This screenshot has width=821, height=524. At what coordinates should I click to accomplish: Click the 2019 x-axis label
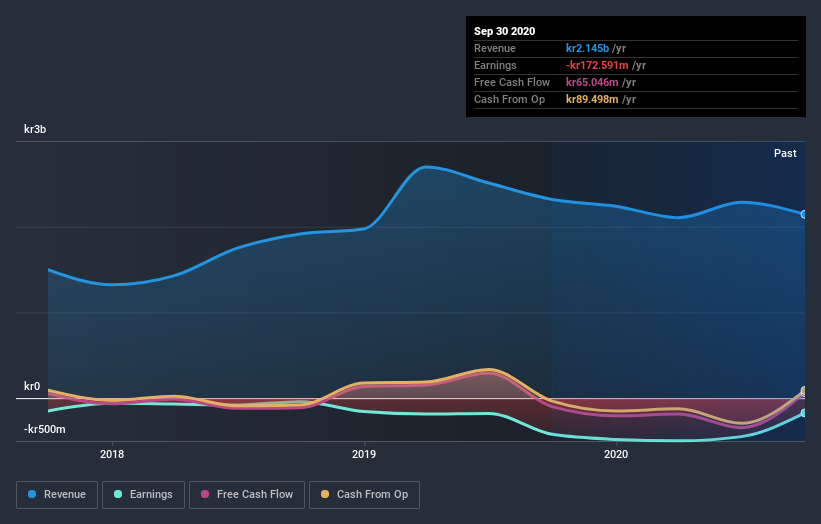pyautogui.click(x=364, y=454)
